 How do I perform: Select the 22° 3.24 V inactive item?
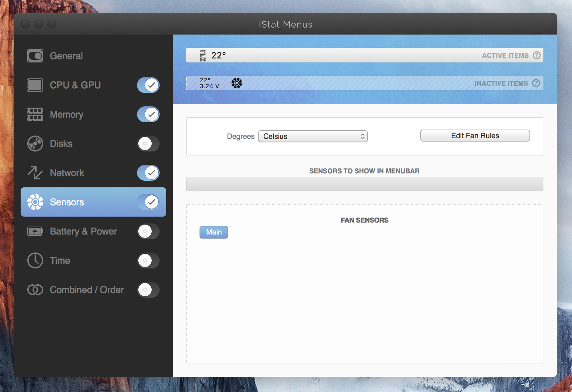coord(210,83)
